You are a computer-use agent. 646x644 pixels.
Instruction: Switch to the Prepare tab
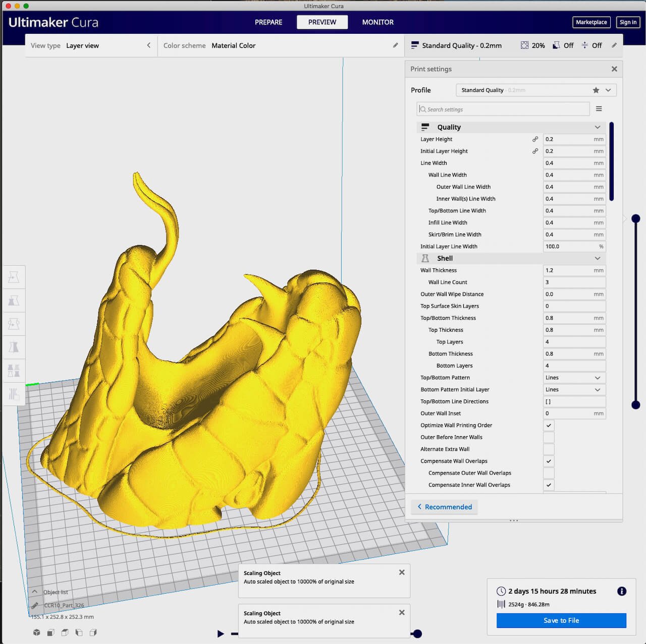click(x=268, y=22)
